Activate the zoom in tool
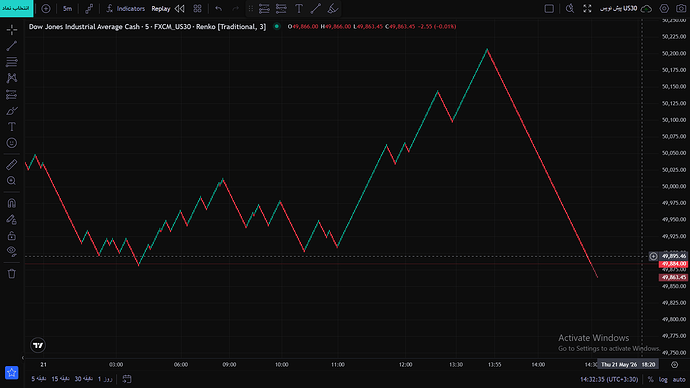This screenshot has width=690, height=388. [x=12, y=181]
